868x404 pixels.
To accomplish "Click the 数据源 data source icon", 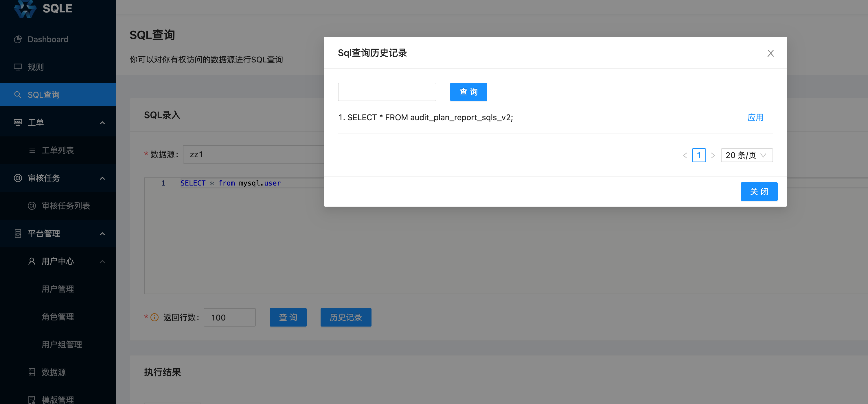I will 31,372.
